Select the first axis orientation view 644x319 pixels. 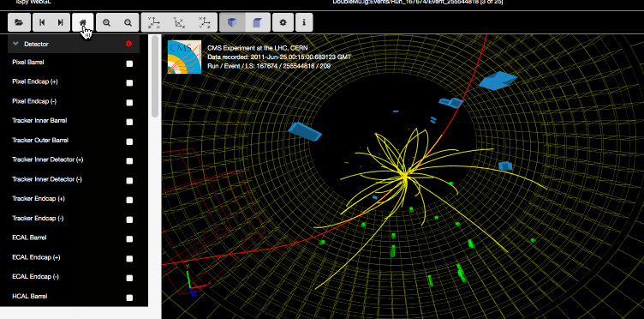pos(153,22)
